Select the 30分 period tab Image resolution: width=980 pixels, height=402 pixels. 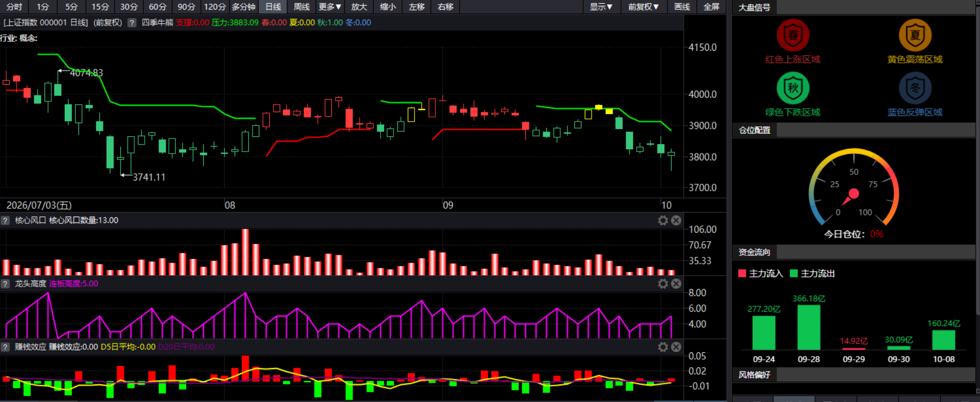129,7
